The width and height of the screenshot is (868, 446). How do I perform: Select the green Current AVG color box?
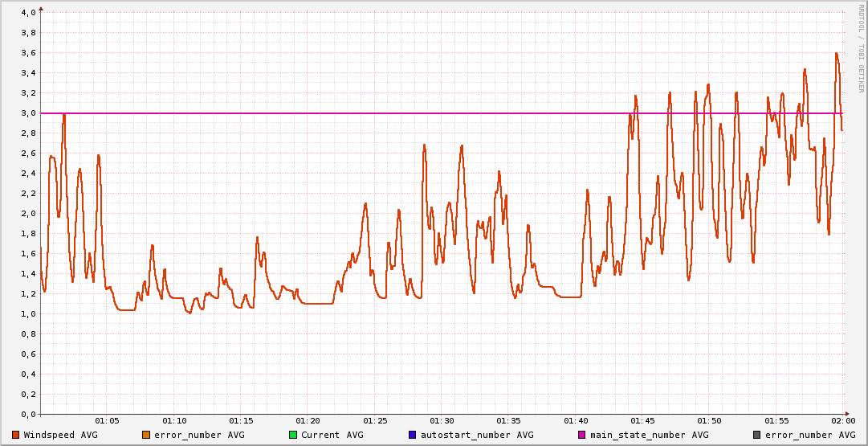coord(293,435)
